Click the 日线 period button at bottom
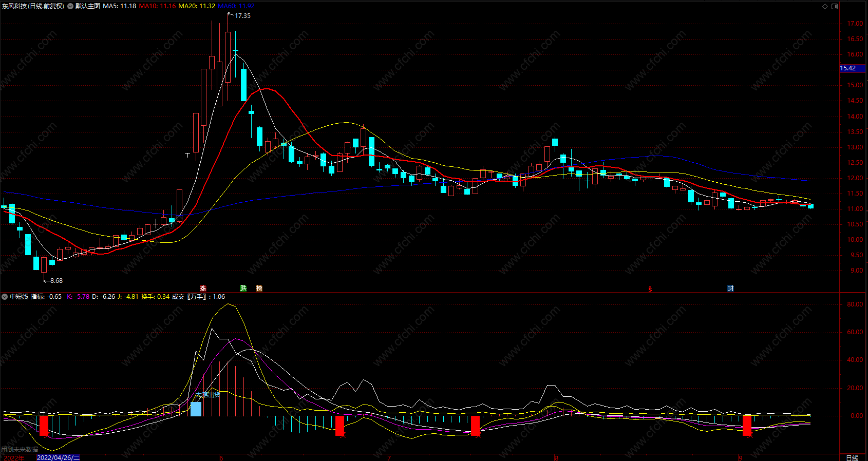Screen dimensions: 868x461 coord(852,457)
